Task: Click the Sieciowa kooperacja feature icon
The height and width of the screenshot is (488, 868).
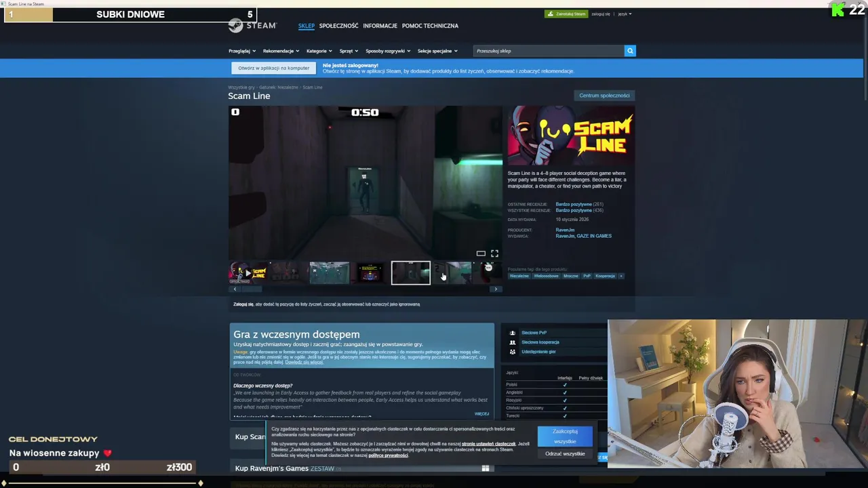Action: 513,342
